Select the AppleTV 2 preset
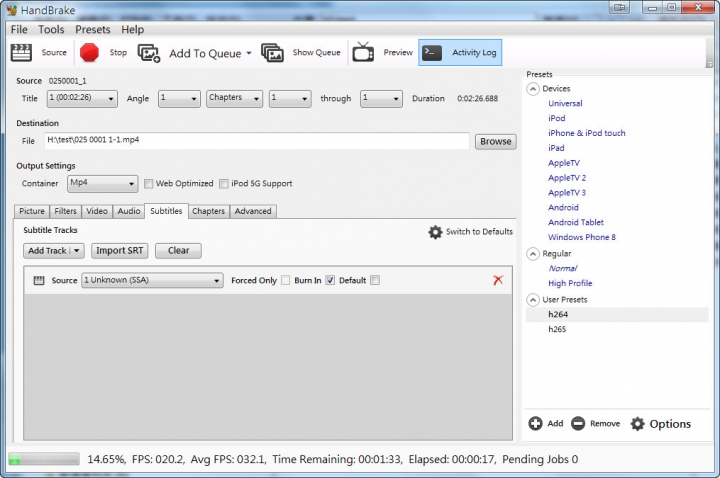The height and width of the screenshot is (478, 720). point(567,178)
